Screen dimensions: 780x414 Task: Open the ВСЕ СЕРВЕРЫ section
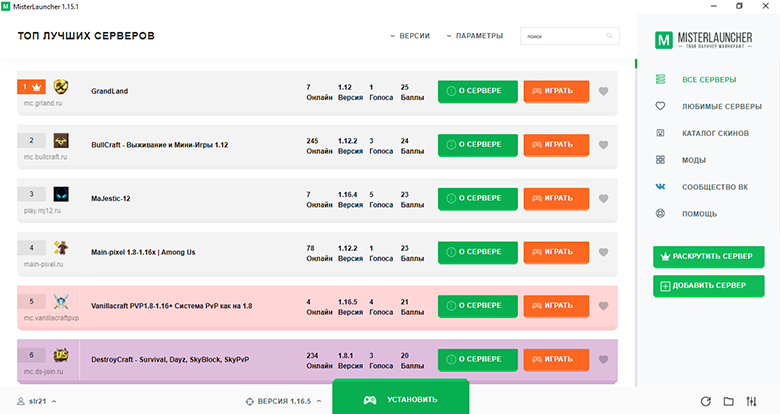click(709, 80)
